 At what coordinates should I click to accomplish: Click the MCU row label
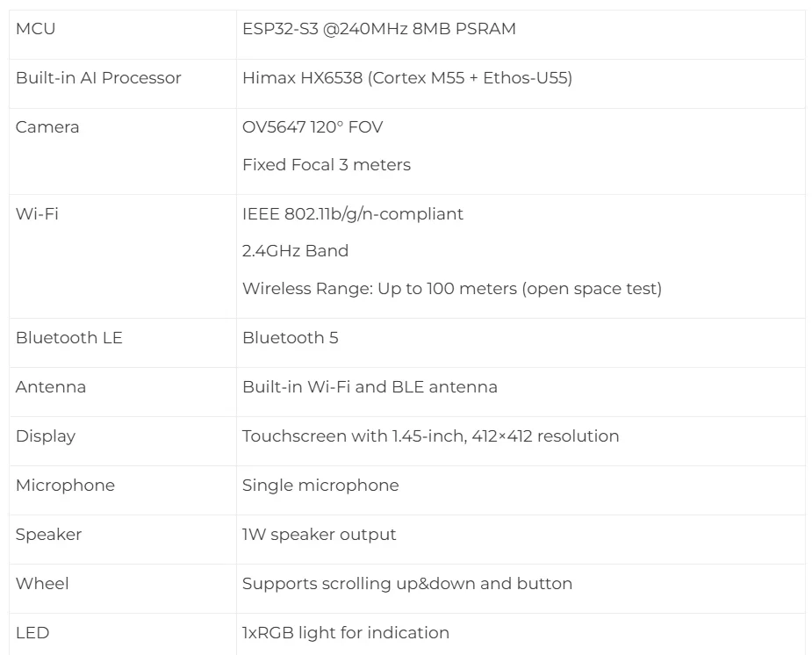point(35,29)
